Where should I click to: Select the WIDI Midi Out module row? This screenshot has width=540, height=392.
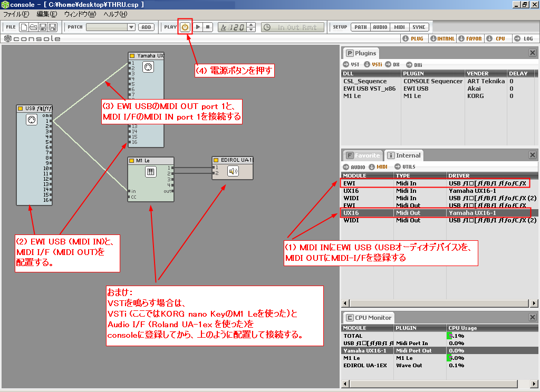(x=439, y=220)
